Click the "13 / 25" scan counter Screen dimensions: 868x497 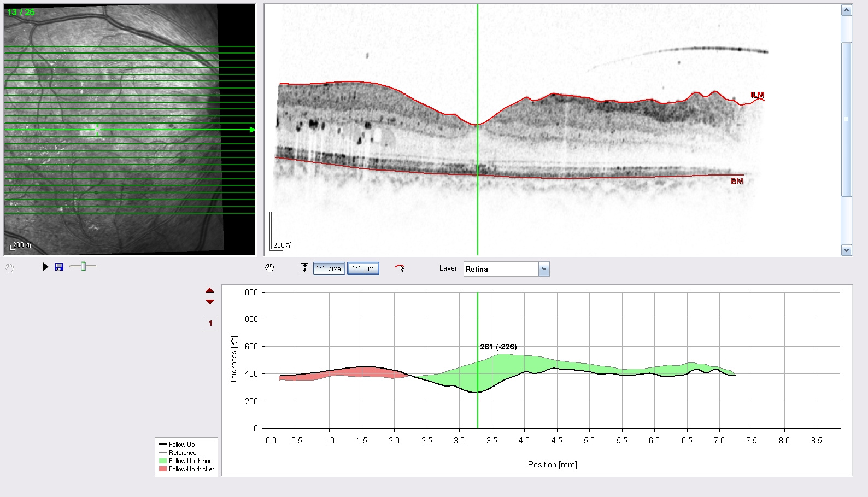pyautogui.click(x=21, y=12)
